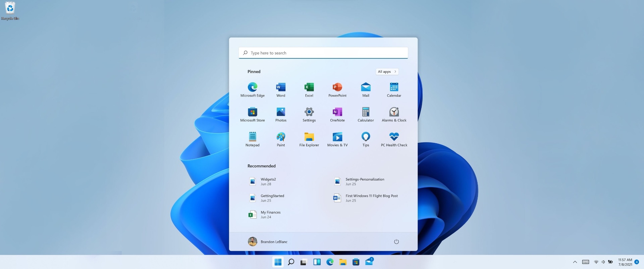Open the Calculator app
This screenshot has height=269, width=644.
point(366,114)
